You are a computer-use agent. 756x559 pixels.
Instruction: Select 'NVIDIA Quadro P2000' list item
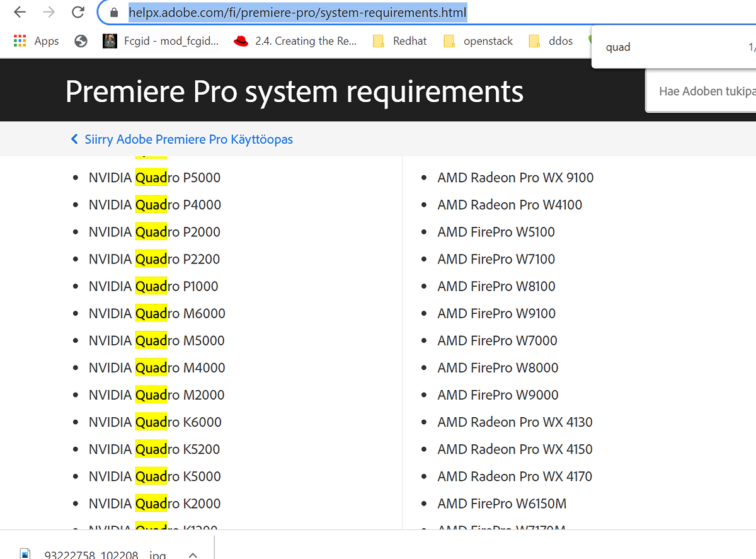154,232
